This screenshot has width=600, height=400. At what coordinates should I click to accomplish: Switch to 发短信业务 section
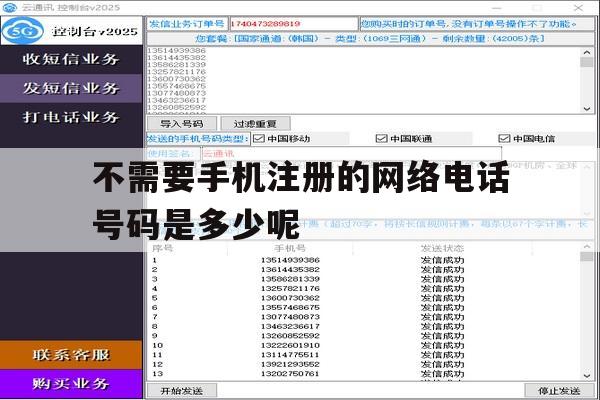coord(71,88)
